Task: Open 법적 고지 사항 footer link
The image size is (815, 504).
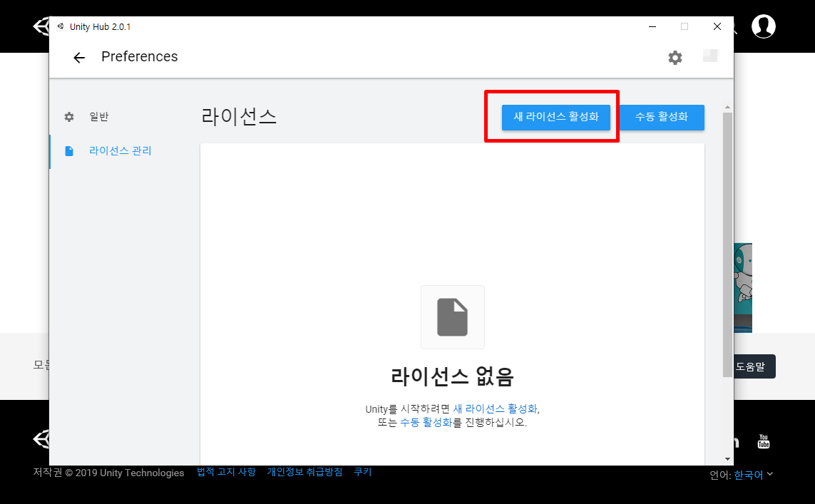Action: click(226, 472)
